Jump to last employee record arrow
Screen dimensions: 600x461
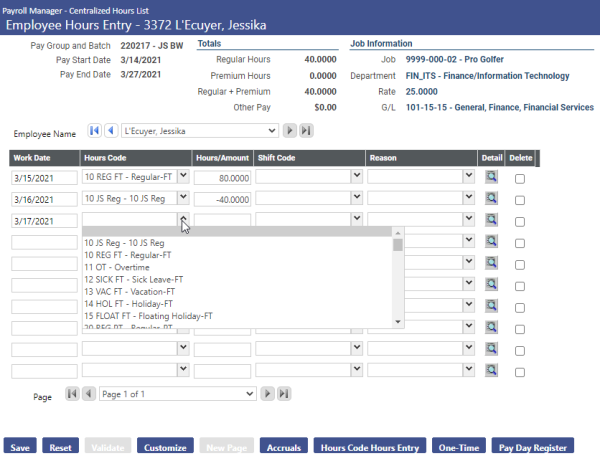tap(306, 130)
